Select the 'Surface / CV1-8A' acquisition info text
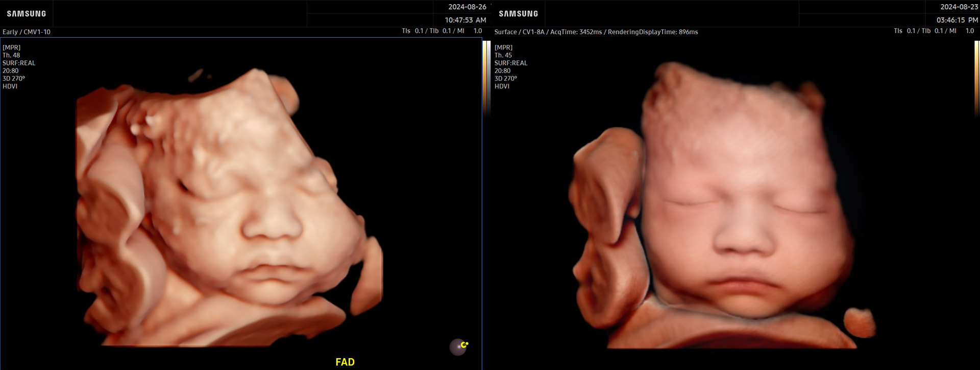The height and width of the screenshot is (370, 980). click(596, 32)
